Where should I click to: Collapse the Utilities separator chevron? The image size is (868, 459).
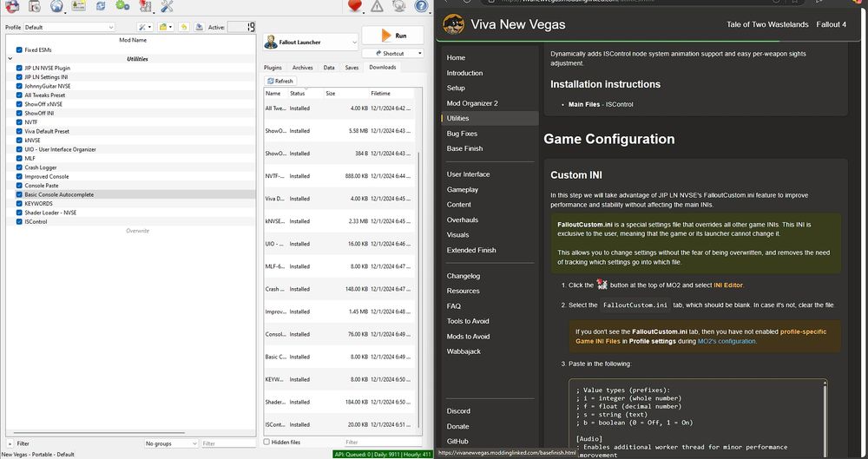[10, 59]
